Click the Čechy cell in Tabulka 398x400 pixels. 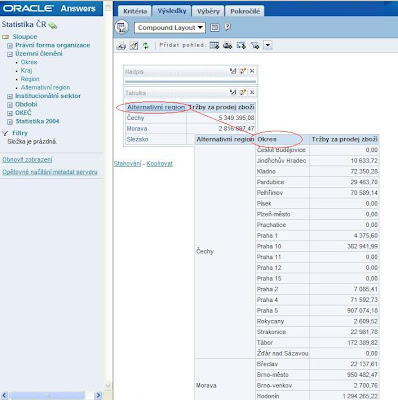[155, 118]
